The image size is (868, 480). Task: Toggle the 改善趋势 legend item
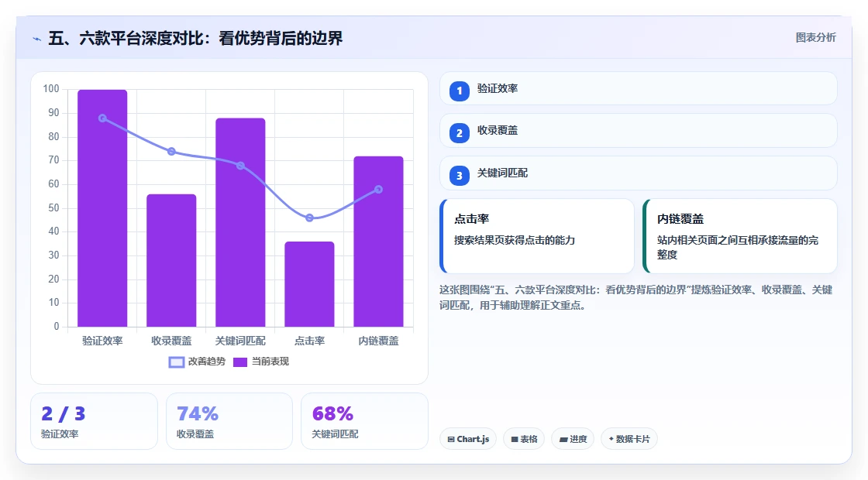tap(197, 362)
